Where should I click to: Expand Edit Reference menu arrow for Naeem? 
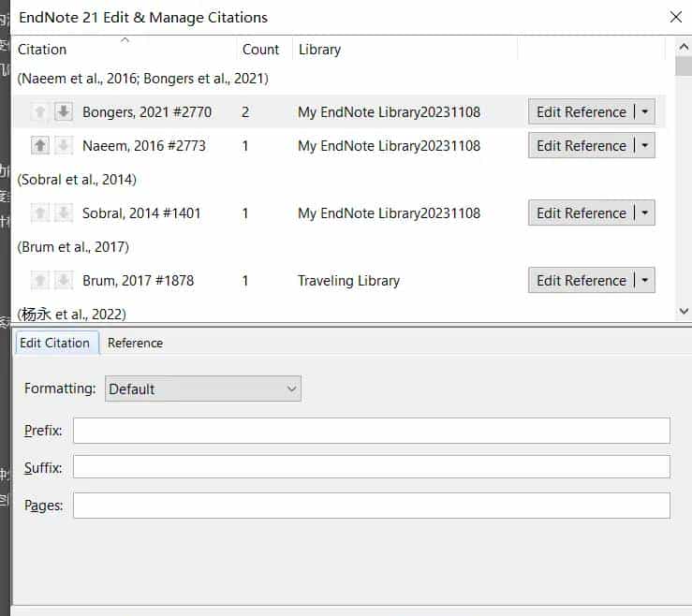tap(645, 146)
